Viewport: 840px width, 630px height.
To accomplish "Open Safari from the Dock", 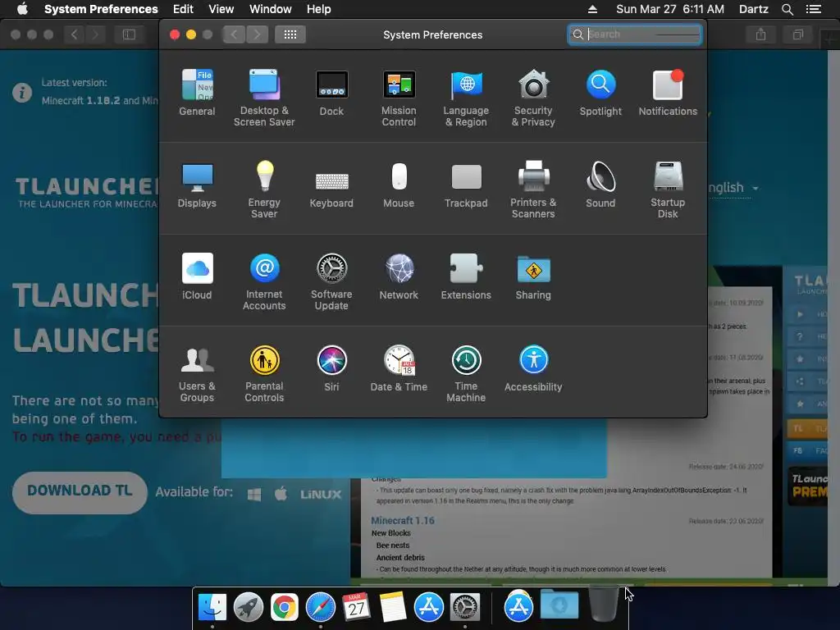I will (321, 607).
